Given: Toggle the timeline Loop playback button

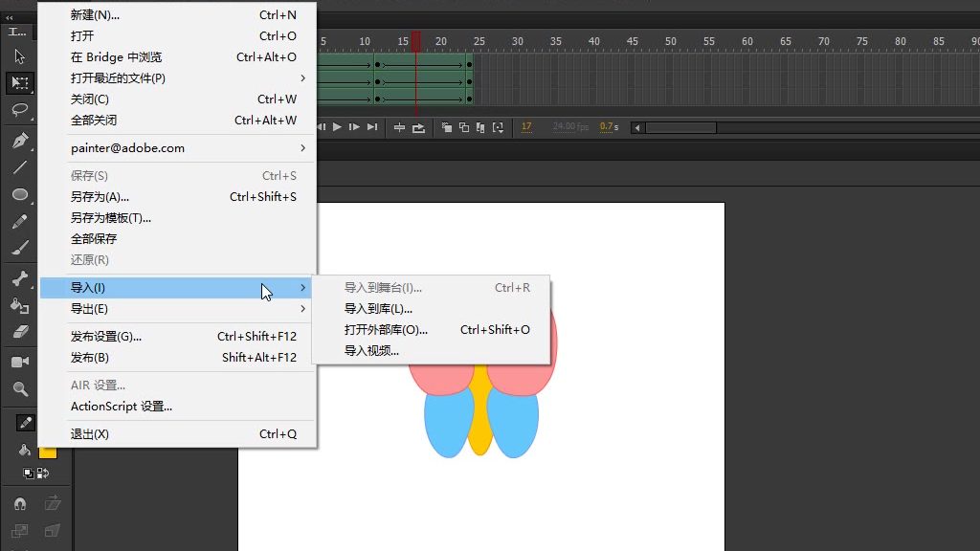Looking at the screenshot, I should tap(418, 127).
